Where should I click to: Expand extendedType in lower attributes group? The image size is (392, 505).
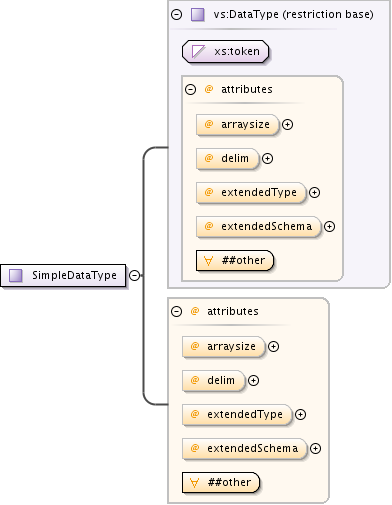click(x=300, y=415)
